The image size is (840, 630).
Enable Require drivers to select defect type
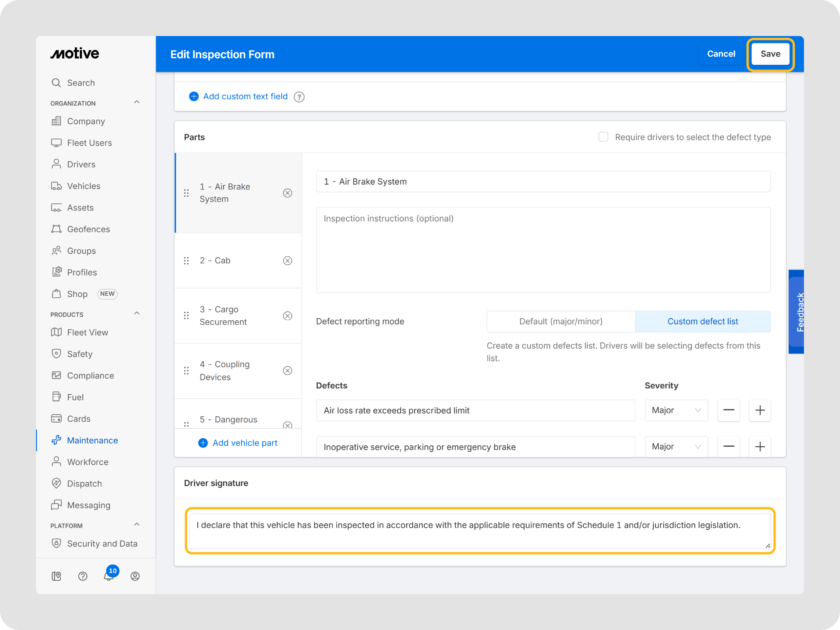coord(603,137)
